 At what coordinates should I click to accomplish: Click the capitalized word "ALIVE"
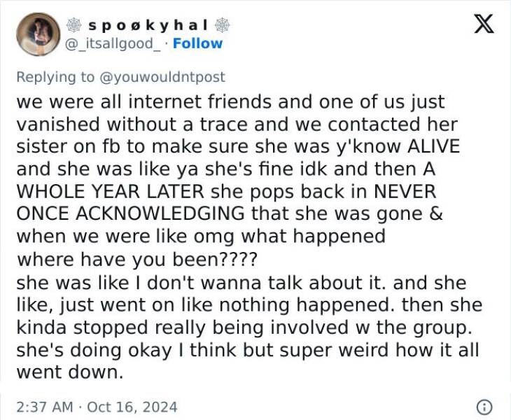[433, 146]
